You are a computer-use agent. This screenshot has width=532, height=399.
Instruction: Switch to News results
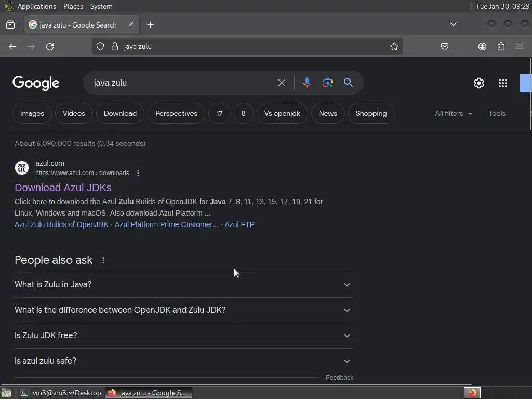tap(328, 113)
